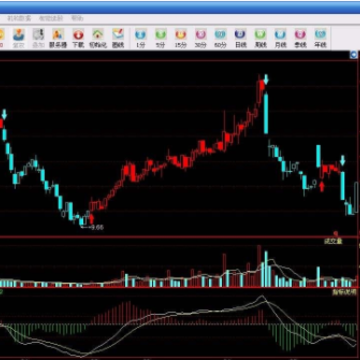Switch chart to 5分 period
Screen dimensions: 360x360
[x=161, y=38]
